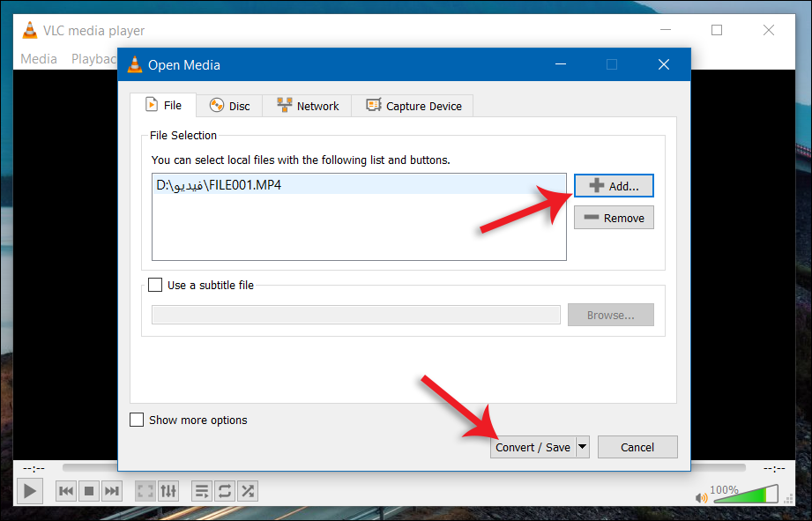Toggle fullscreen video icon
The width and height of the screenshot is (812, 521).
tap(145, 491)
